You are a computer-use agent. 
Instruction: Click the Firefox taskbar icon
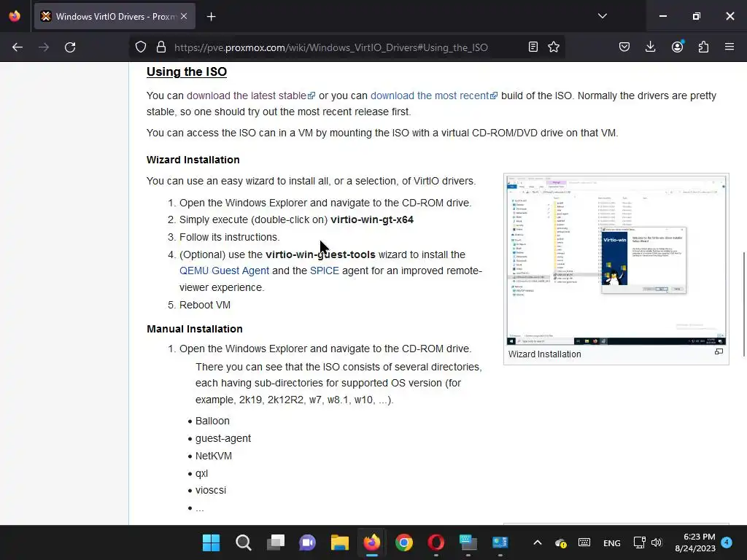click(x=372, y=542)
